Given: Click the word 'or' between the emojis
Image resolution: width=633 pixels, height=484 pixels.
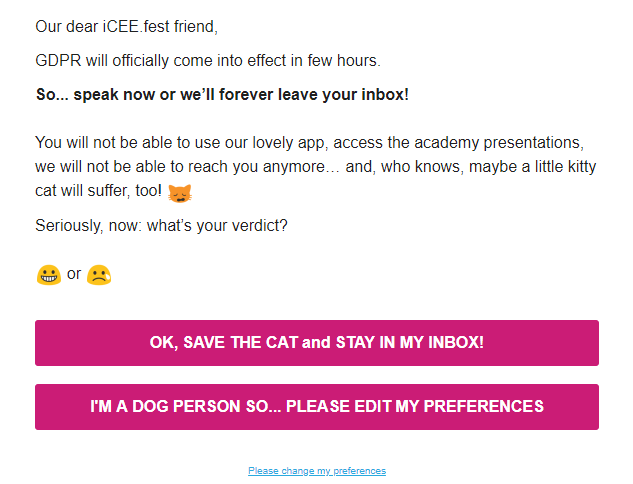Looking at the screenshot, I should 74,274.
